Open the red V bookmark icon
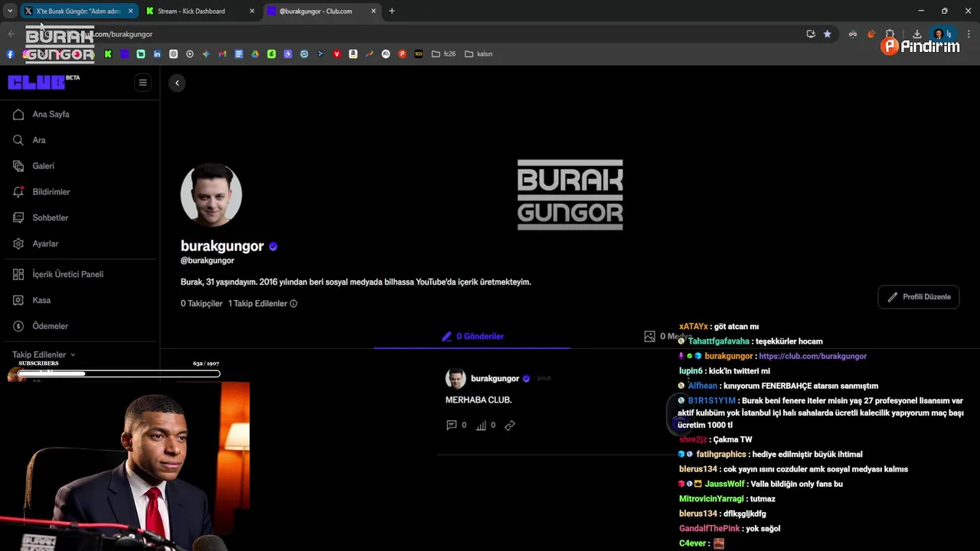This screenshot has width=980, height=551. (337, 54)
